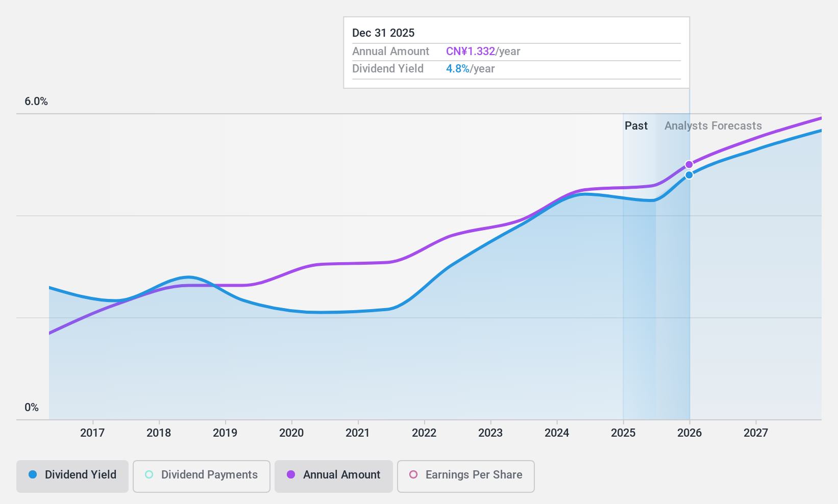
Task: Click the 2022 x-axis label
Action: click(x=424, y=433)
